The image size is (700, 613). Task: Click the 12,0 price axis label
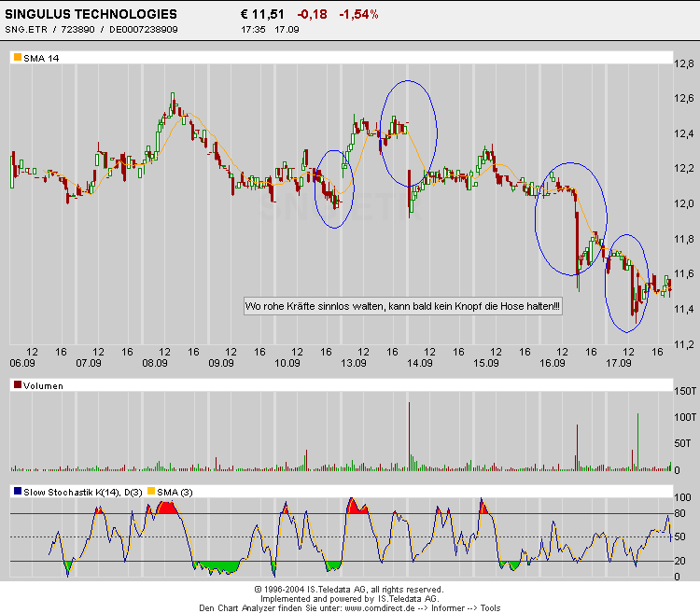684,203
